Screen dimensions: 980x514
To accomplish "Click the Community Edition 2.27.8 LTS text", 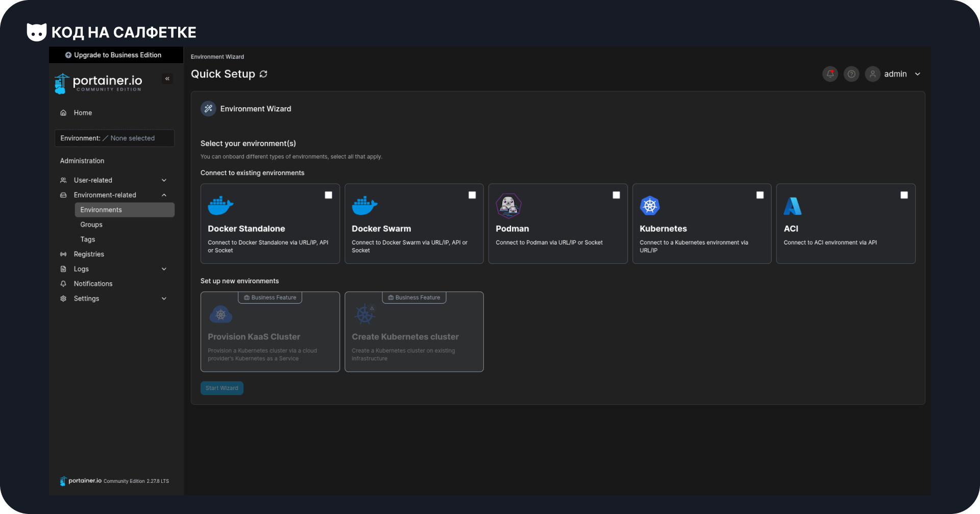I will [x=136, y=481].
